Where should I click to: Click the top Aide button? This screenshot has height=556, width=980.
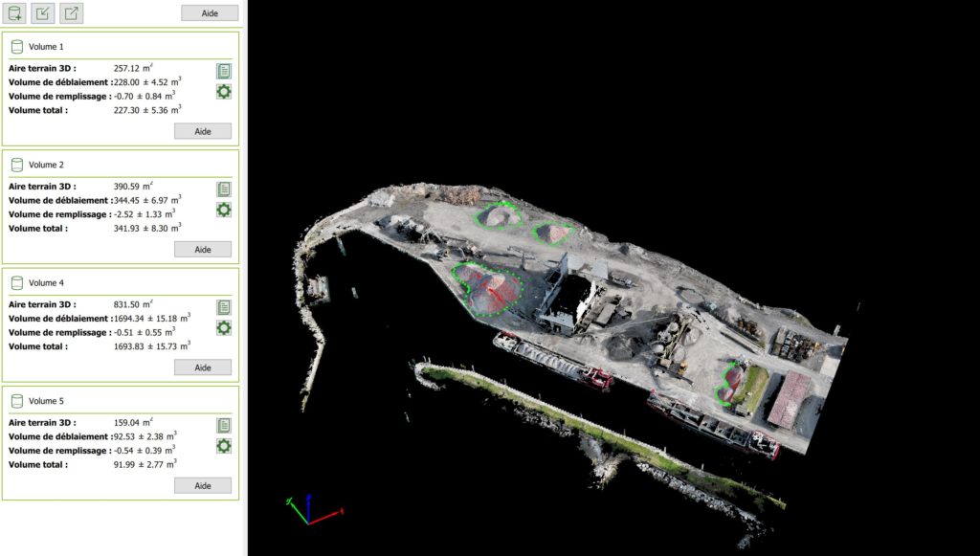pos(210,13)
